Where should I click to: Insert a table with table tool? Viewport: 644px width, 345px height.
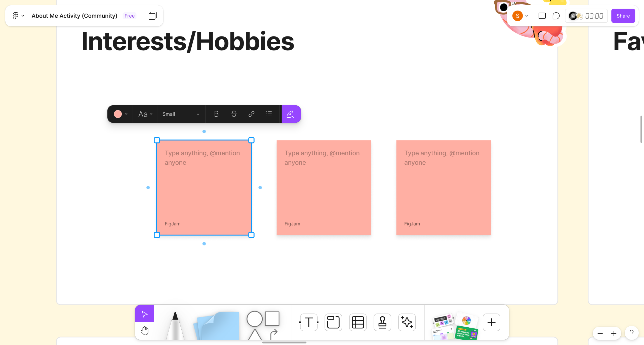(x=358, y=322)
